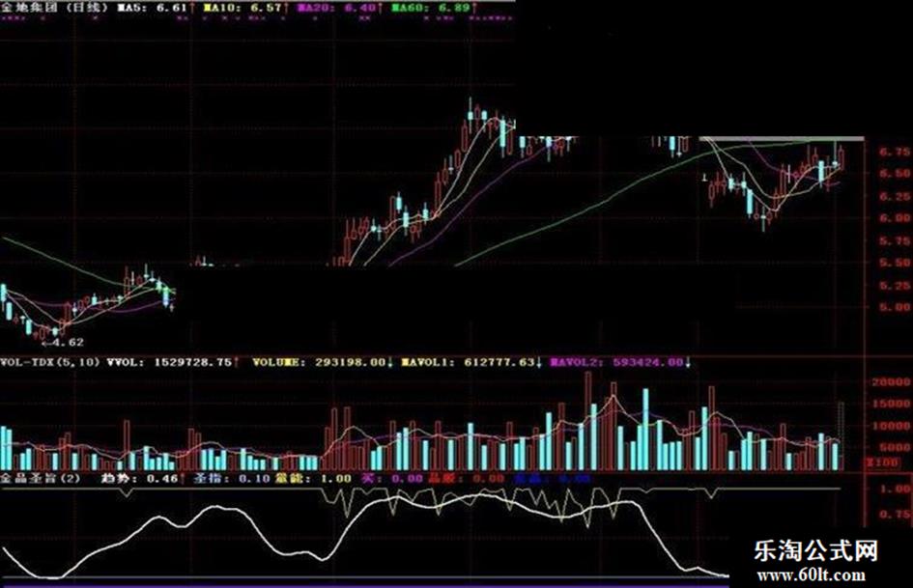The width and height of the screenshot is (913, 588).
Task: Click the 晶股: 0.00 value
Action: click(466, 479)
